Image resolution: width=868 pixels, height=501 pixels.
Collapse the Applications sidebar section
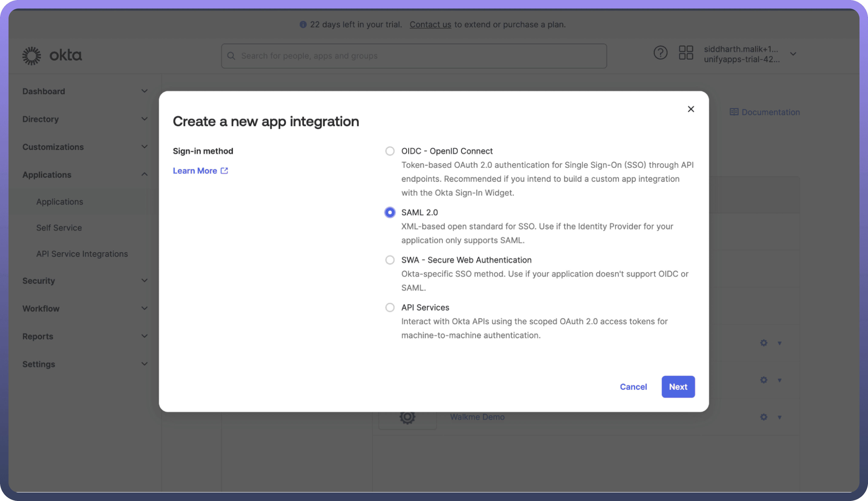click(144, 174)
